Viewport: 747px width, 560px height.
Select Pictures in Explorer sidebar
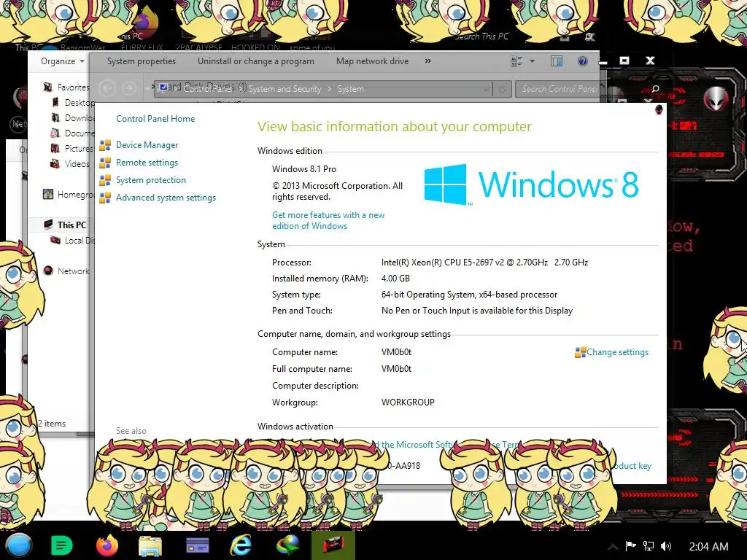pyautogui.click(x=79, y=149)
